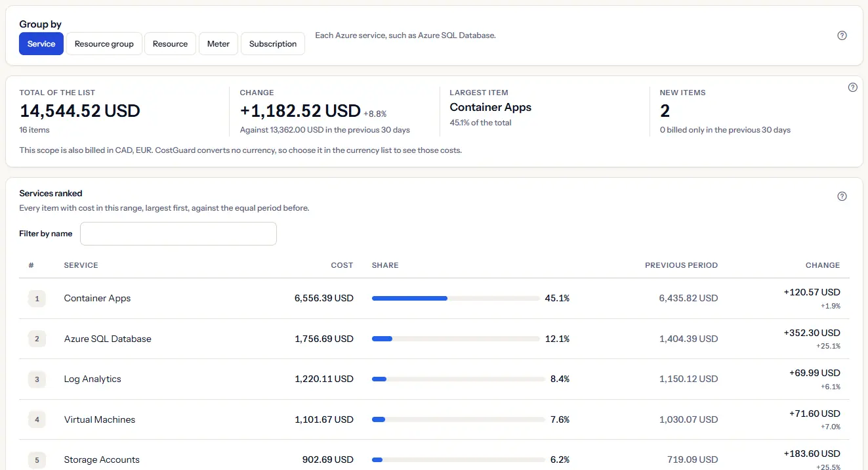Click the Storage Accounts service name
The width and height of the screenshot is (868, 470).
tap(102, 459)
